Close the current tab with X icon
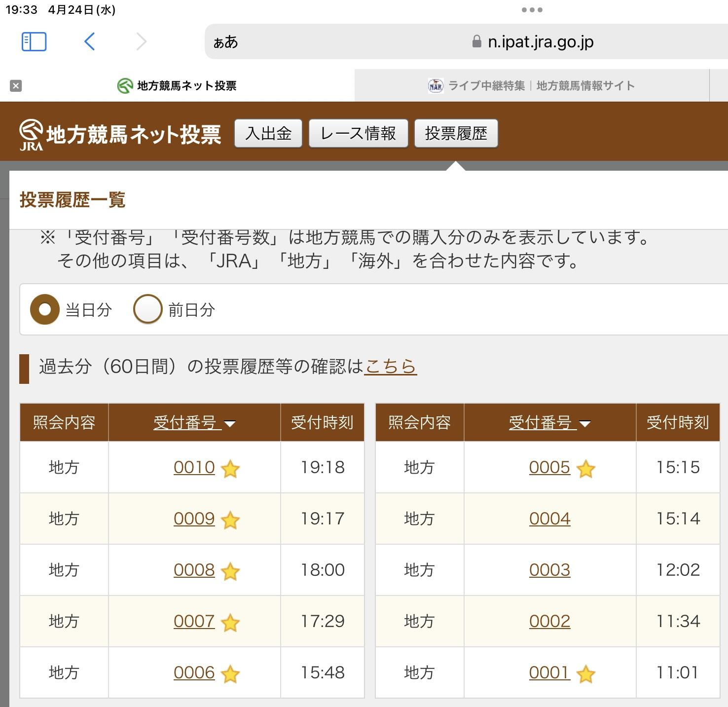This screenshot has height=707, width=728. 16,86
